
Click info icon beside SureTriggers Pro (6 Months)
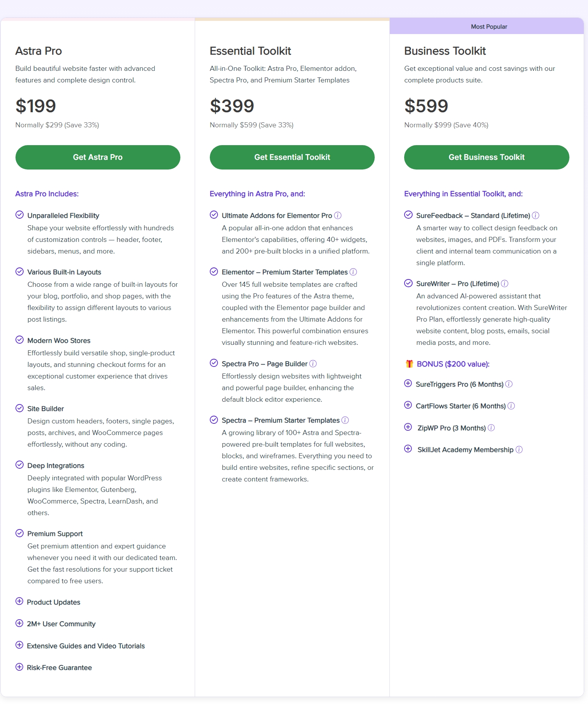click(x=509, y=384)
